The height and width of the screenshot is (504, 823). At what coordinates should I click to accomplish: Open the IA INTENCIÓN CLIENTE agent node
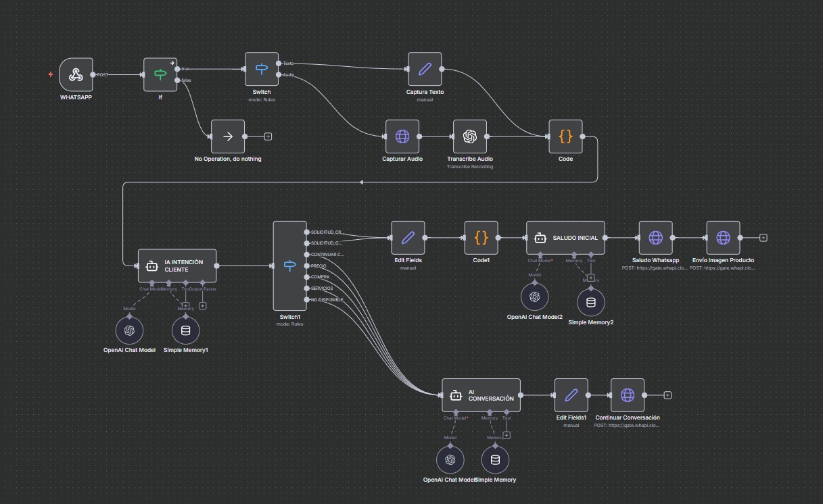click(177, 266)
